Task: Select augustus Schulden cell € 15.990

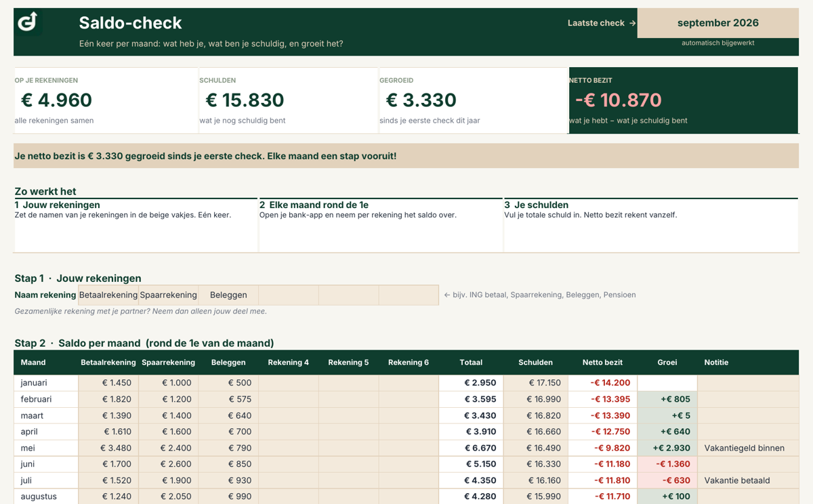Action: click(x=535, y=497)
